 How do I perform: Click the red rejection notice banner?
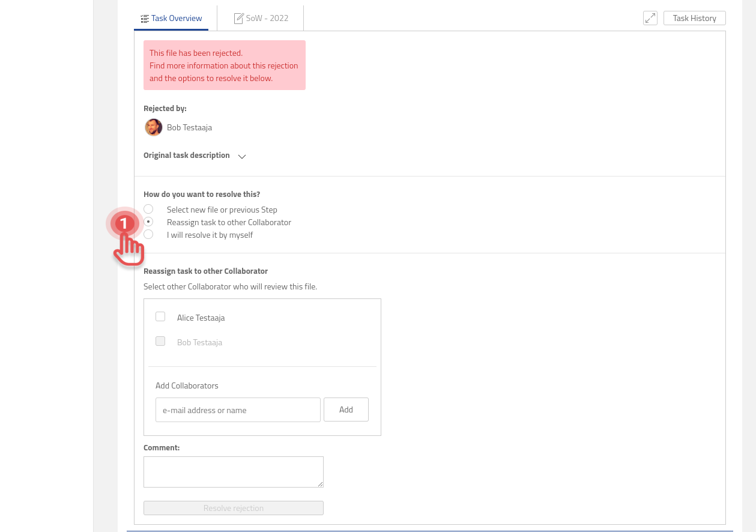(224, 65)
